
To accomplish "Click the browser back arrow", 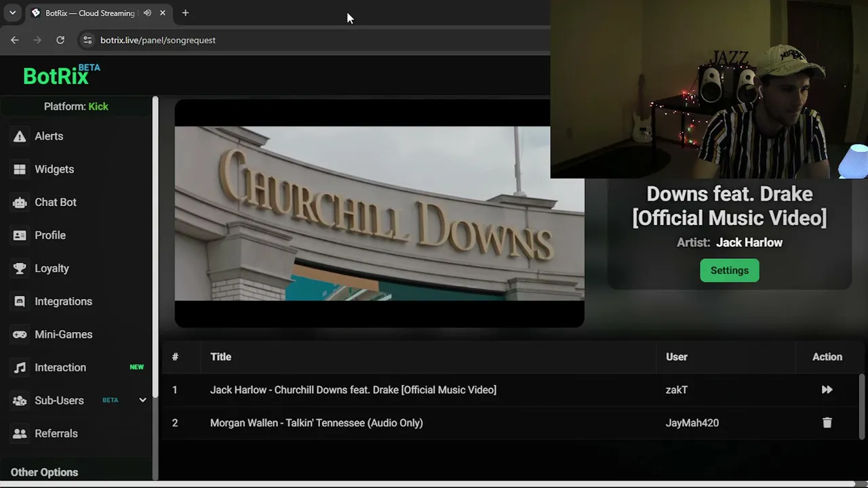I will click(x=15, y=40).
